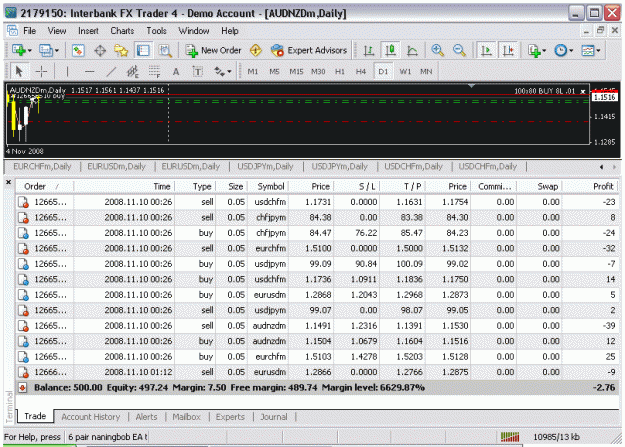Switch timeframe to M15

pos(296,72)
